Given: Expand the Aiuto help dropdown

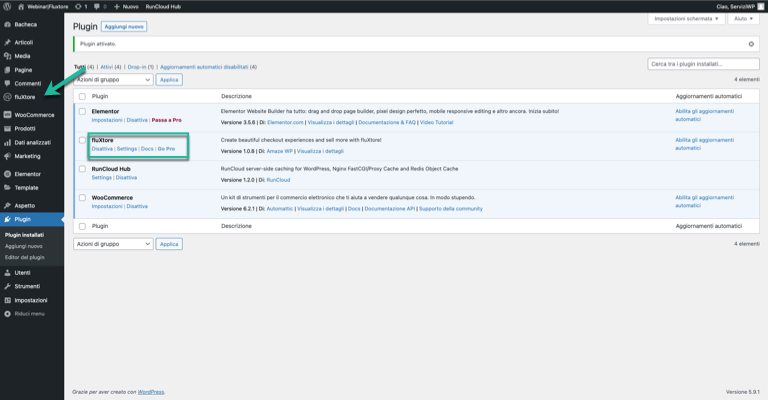Looking at the screenshot, I should pyautogui.click(x=741, y=19).
